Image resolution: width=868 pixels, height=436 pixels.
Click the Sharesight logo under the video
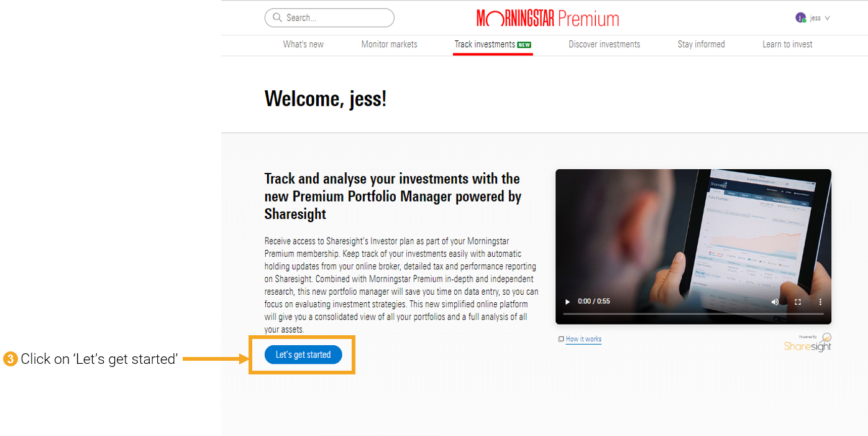click(808, 343)
